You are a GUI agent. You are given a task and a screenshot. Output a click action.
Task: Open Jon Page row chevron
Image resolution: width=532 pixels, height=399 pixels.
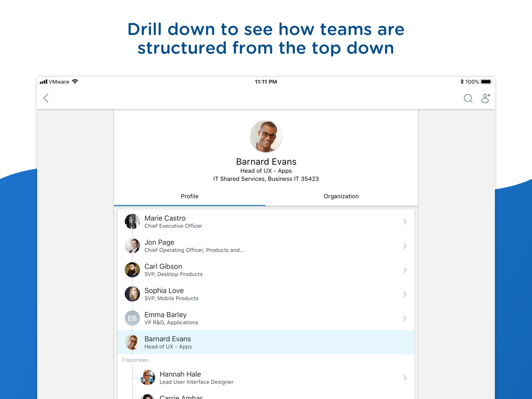405,246
